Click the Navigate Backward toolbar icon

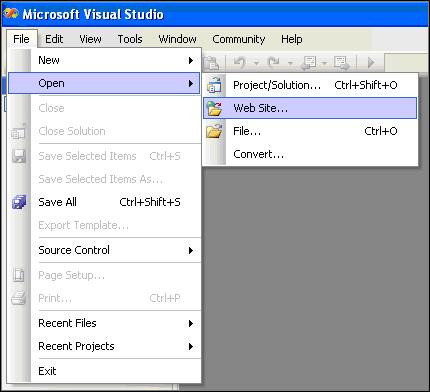[309, 63]
